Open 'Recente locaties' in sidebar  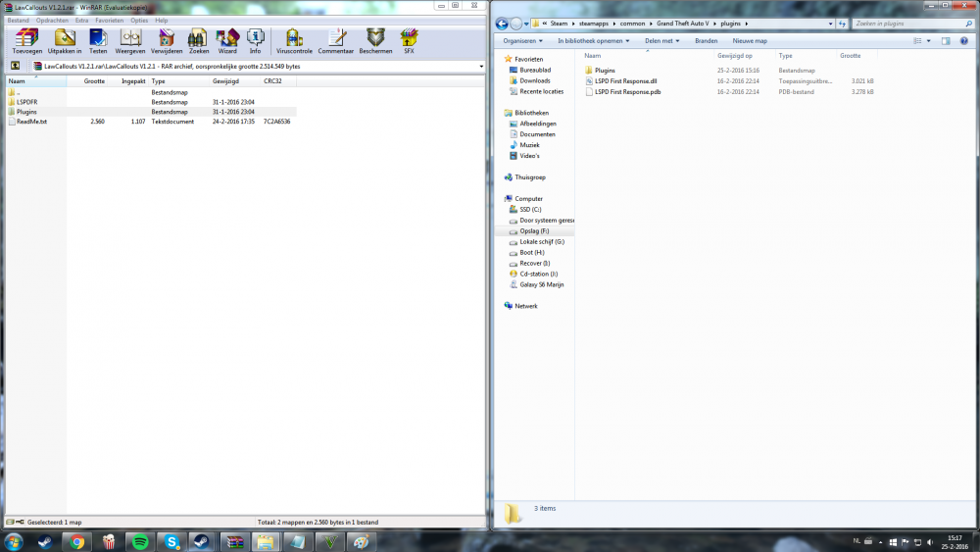(x=541, y=91)
